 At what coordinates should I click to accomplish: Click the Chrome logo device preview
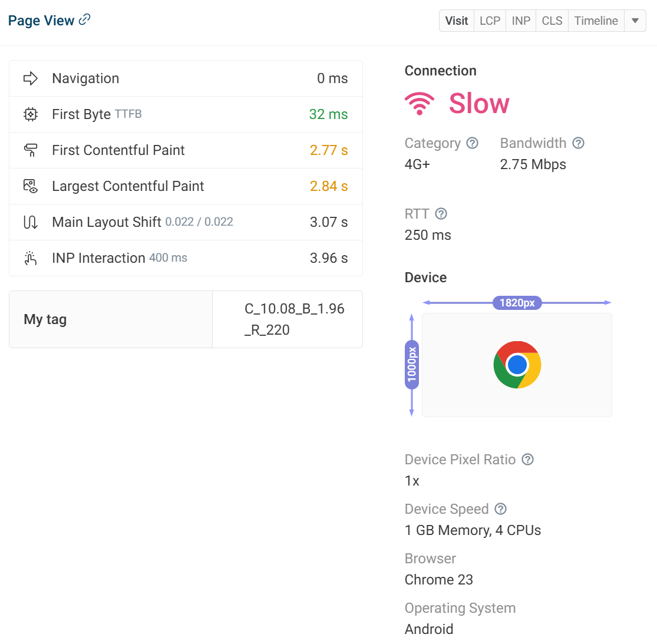[x=517, y=365]
